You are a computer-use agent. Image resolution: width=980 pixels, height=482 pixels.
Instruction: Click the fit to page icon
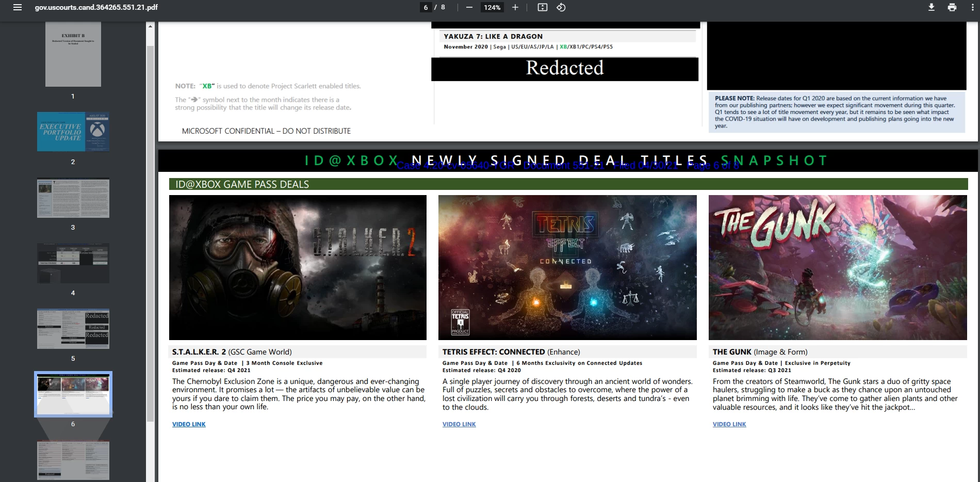point(543,7)
